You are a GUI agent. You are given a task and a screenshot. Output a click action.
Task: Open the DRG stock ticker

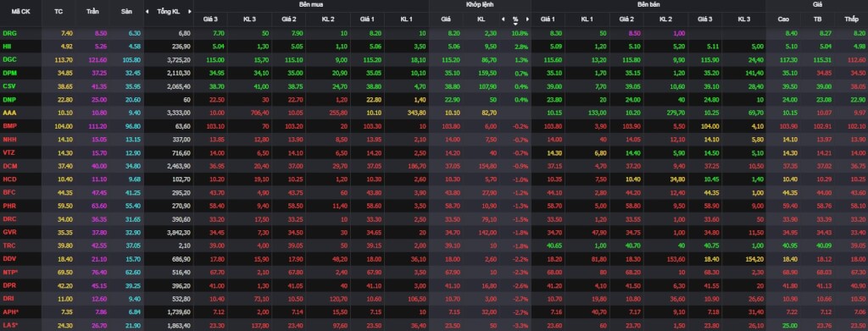pyautogui.click(x=9, y=33)
